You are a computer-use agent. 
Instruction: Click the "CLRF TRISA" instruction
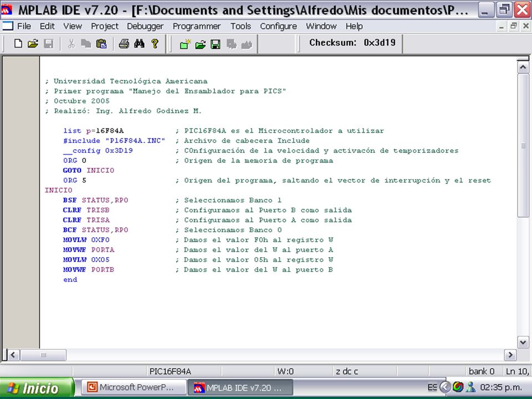86,220
